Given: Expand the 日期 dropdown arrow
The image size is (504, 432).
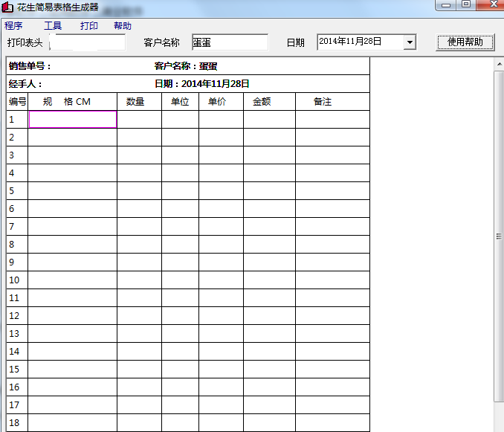Looking at the screenshot, I should pyautogui.click(x=410, y=42).
